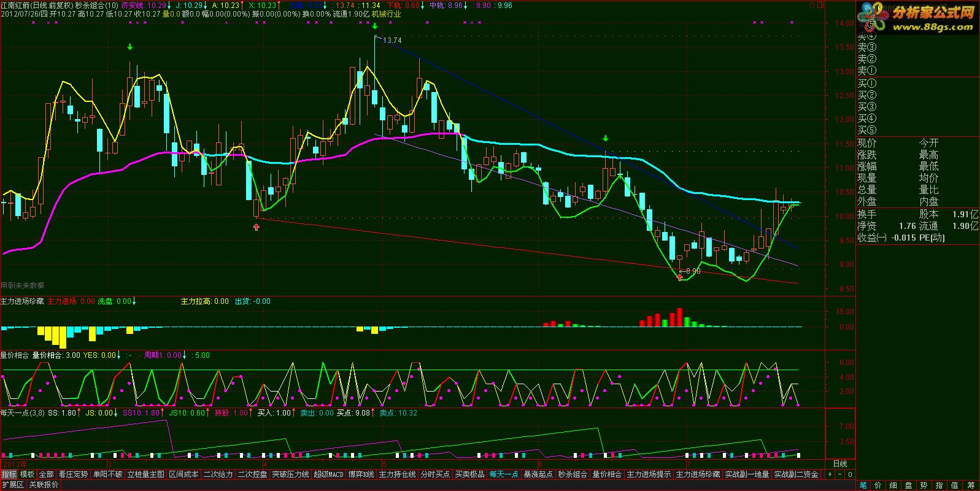Apply the 量价相合 indicator tab
The width and height of the screenshot is (980, 491).
tap(607, 474)
